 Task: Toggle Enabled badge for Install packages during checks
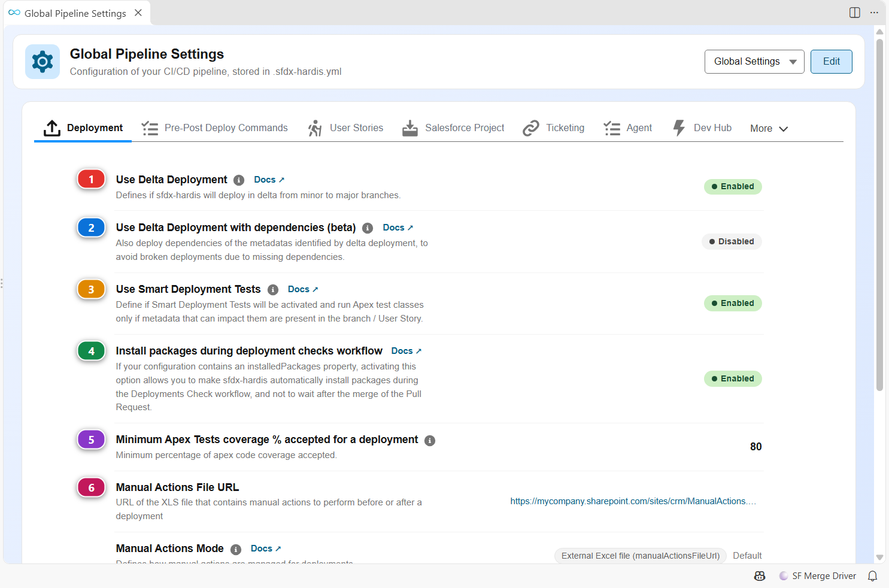click(x=733, y=379)
